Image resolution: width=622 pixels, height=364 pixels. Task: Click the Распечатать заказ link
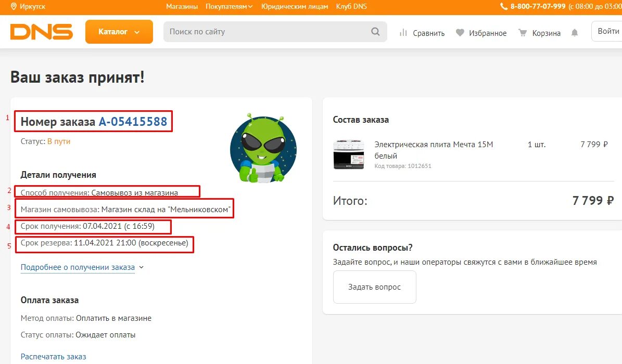pyautogui.click(x=53, y=357)
